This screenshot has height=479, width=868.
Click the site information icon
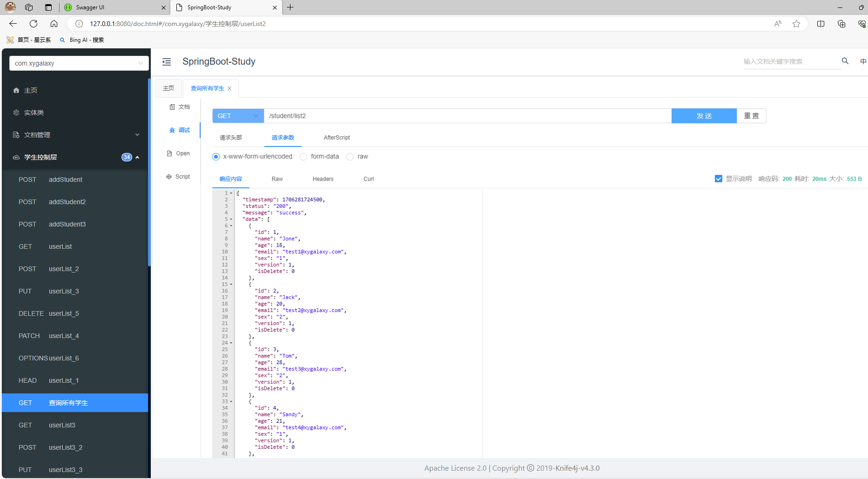tap(79, 24)
